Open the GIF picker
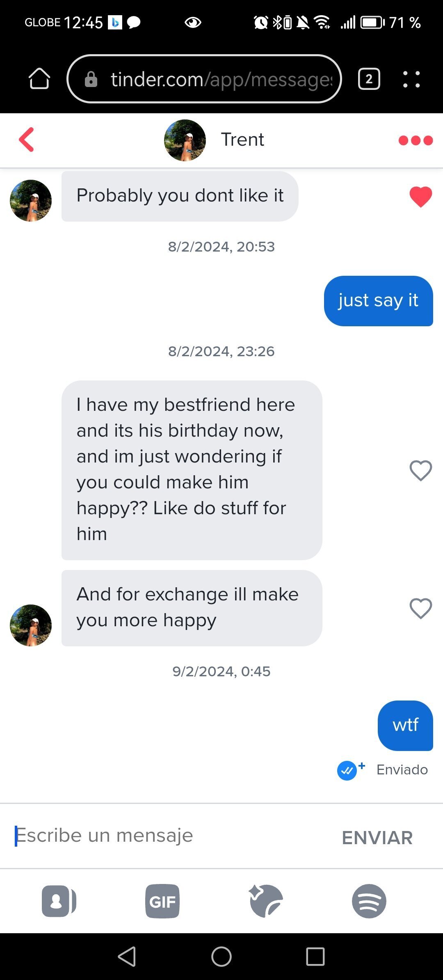Viewport: 443px width, 980px height. coord(162,901)
